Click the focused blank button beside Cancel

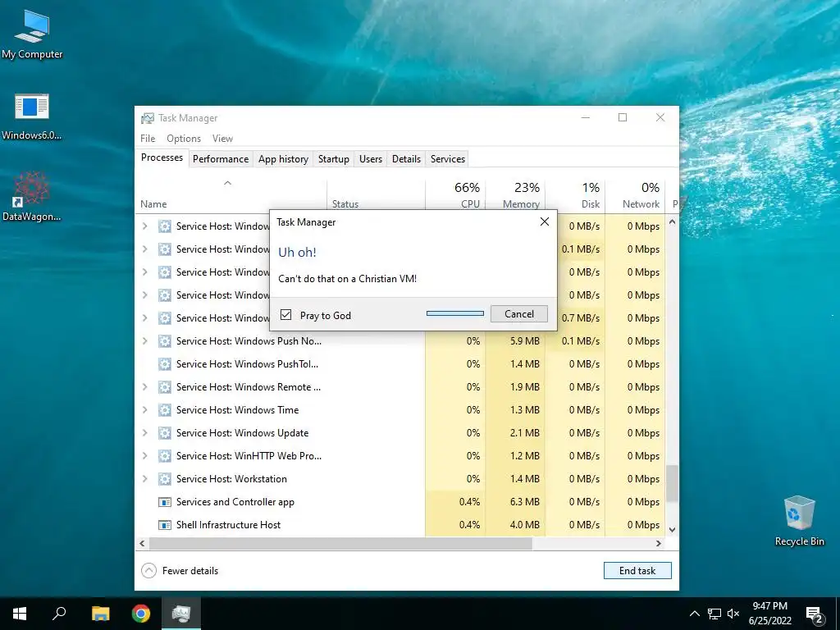coord(454,313)
